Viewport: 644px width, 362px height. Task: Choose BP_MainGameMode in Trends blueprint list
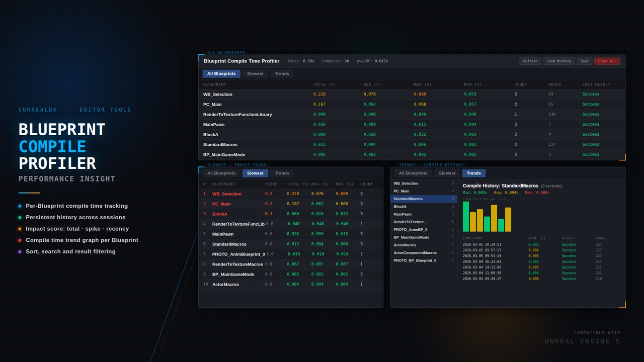(x=424, y=237)
